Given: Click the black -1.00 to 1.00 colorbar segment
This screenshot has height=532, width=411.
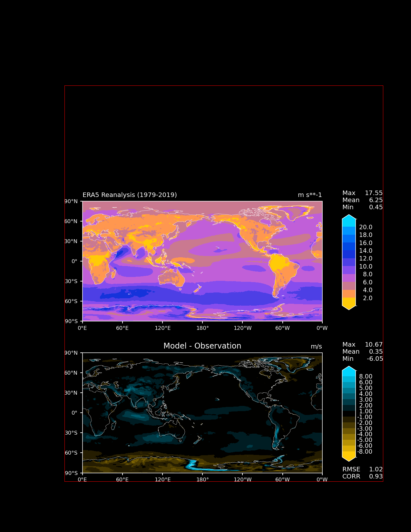Looking at the screenshot, I should point(349,414).
